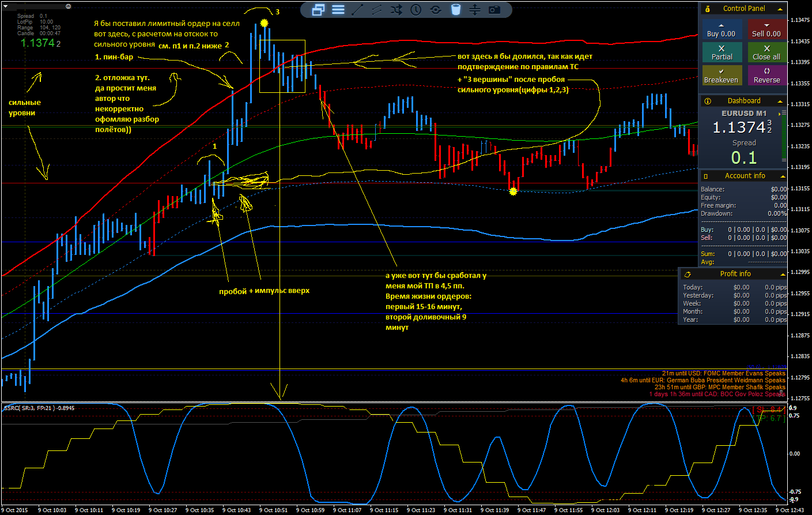Select the trend line drawing tool
Screen dimensions: 812x515
coord(357,10)
